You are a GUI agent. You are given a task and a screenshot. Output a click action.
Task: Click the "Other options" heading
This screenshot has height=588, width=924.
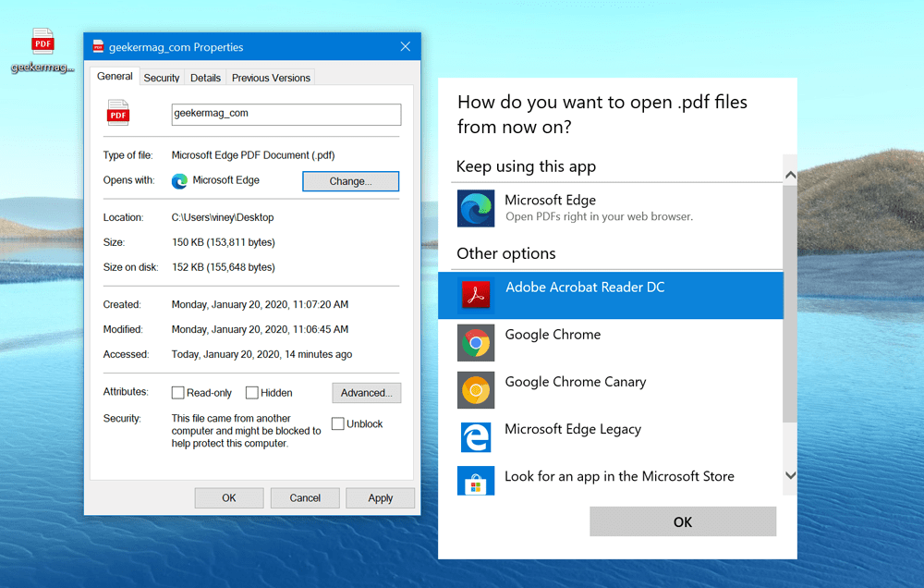[x=506, y=253]
